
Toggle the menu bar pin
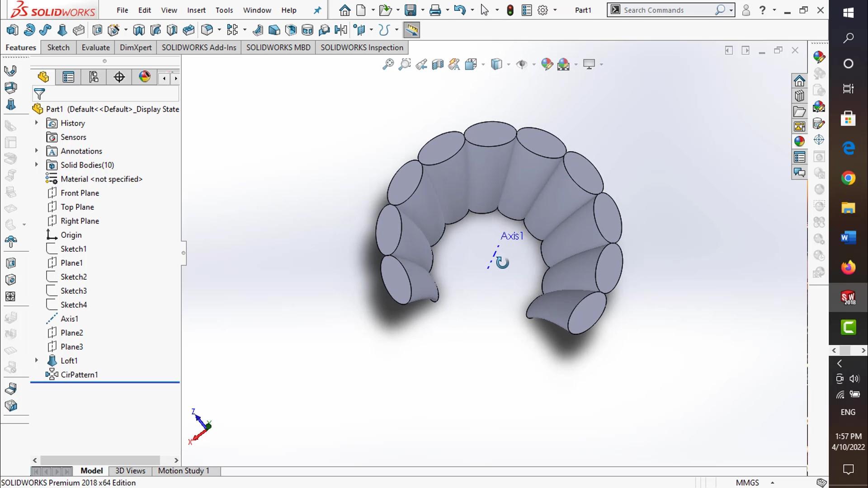point(317,10)
